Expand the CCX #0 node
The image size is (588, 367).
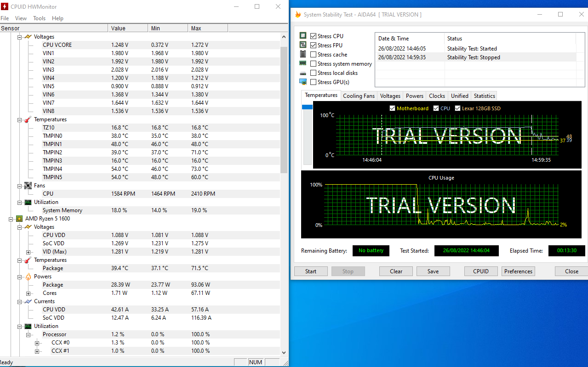(37, 343)
